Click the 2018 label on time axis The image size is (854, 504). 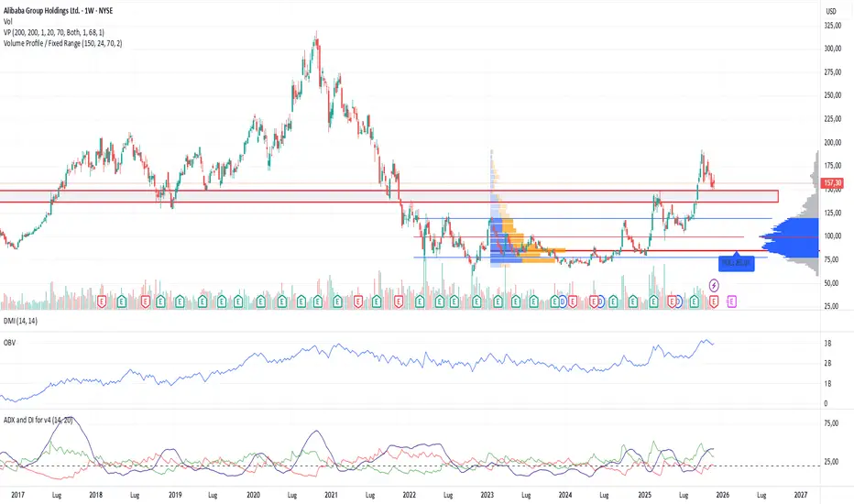coord(96,495)
